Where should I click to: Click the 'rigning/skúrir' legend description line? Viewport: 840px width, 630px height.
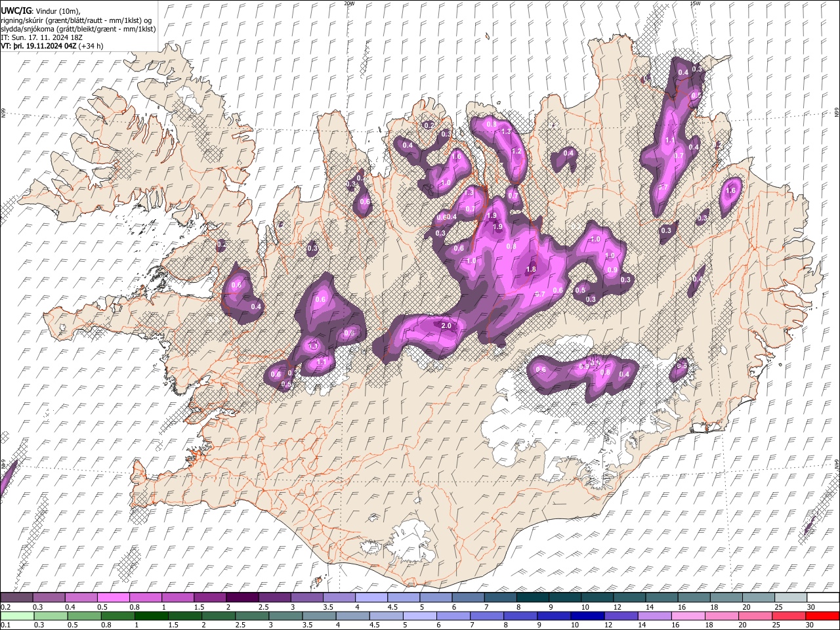coord(76,20)
